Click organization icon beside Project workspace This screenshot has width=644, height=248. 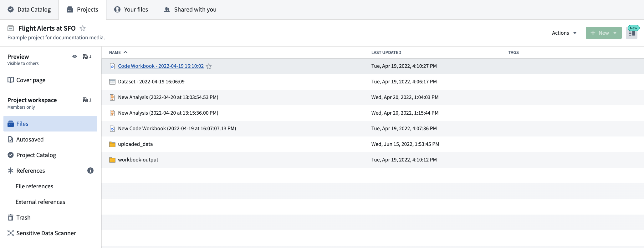[85, 100]
